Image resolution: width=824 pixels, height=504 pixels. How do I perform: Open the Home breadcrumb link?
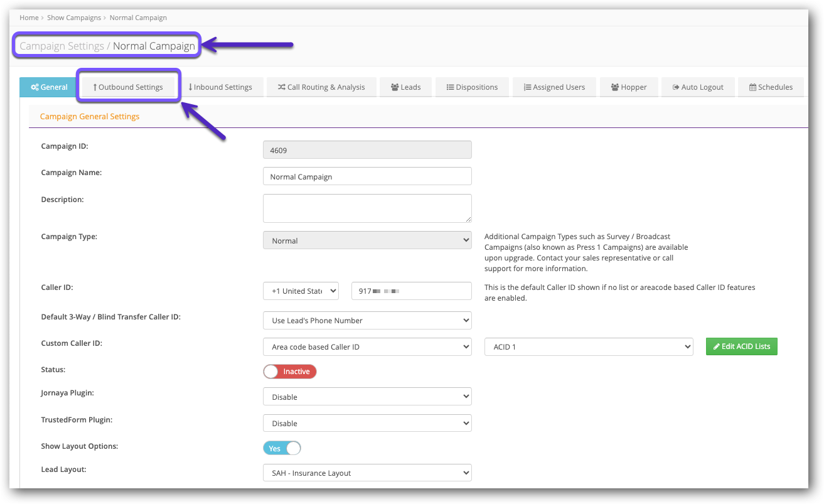click(29, 18)
